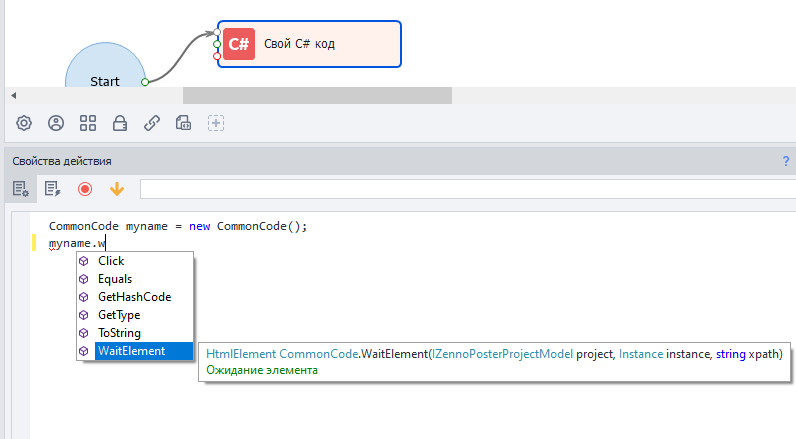The height and width of the screenshot is (439, 796).
Task: Click the IZennoPosterProjectModel type in tooltip
Action: click(502, 354)
